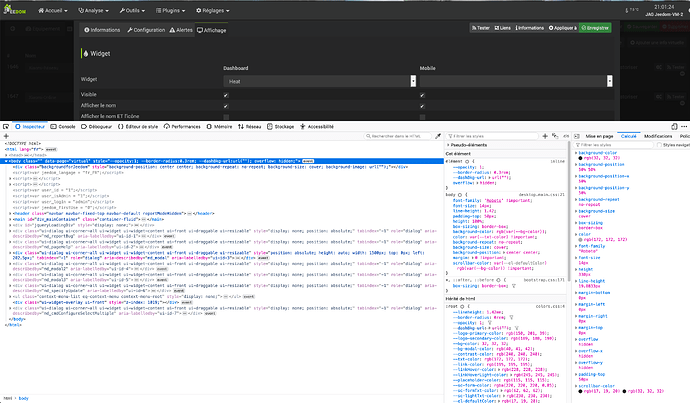The height and width of the screenshot is (403, 690).
Task: Toggle Afficher le nom for Mobile
Action: click(422, 106)
